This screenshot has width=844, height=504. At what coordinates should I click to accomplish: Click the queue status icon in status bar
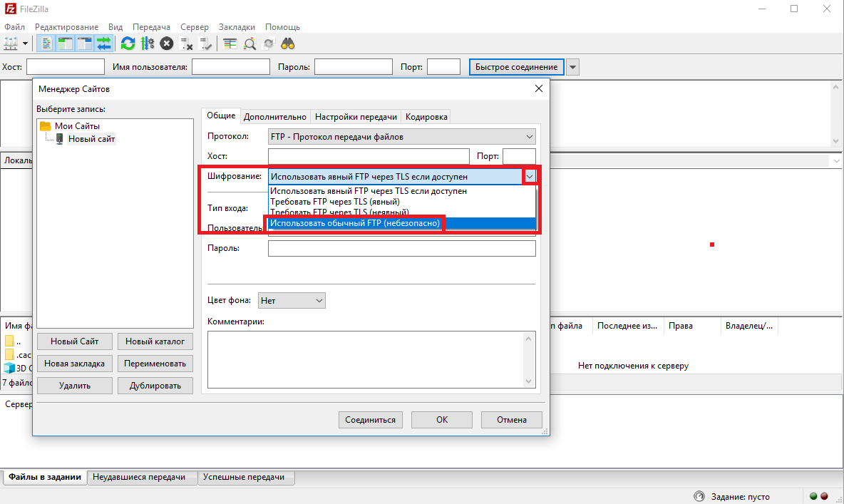pos(699,496)
